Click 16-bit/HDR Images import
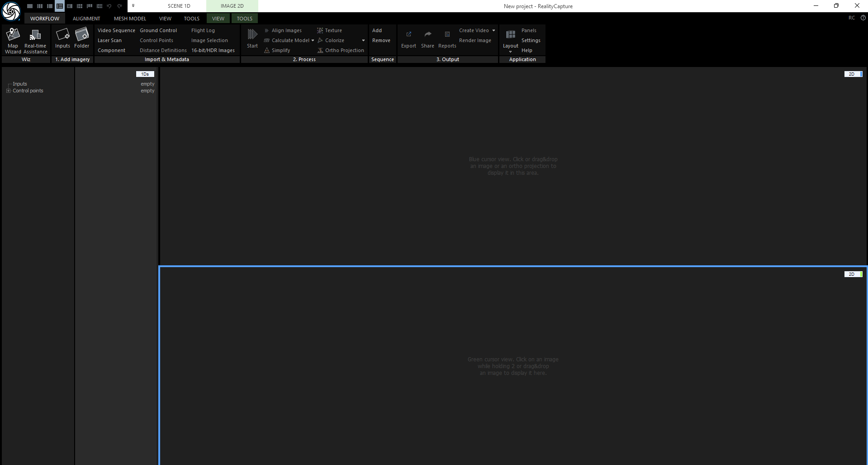Screen dimensions: 868x465 [x=213, y=50]
